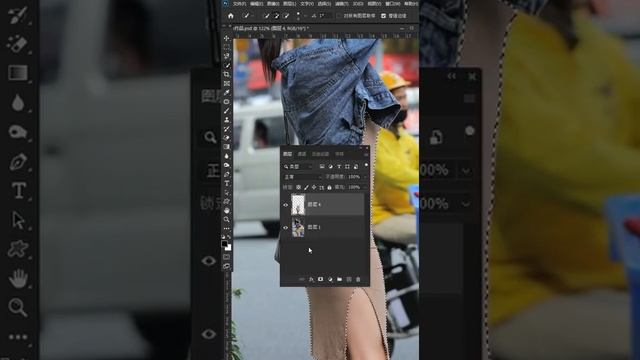The width and height of the screenshot is (640, 360).
Task: Click the enlarged Hand tool icon on the left
Action: coord(18,278)
